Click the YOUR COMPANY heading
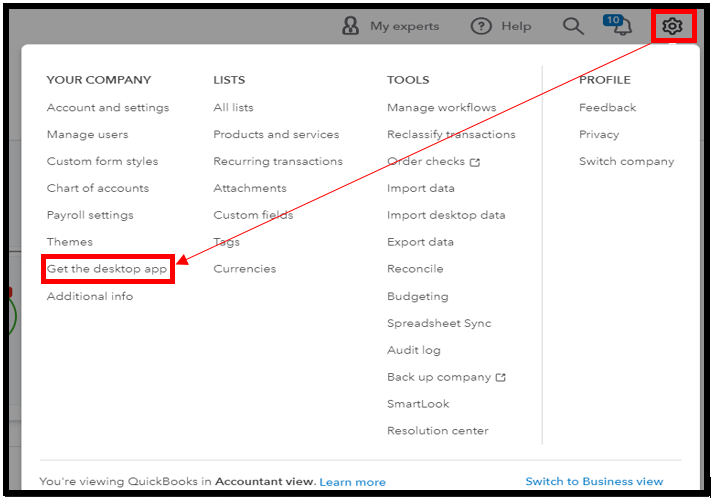 (x=98, y=80)
